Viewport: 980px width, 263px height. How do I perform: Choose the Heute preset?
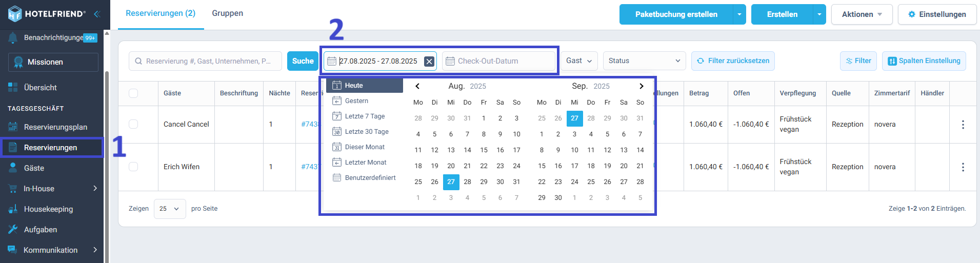pos(365,86)
